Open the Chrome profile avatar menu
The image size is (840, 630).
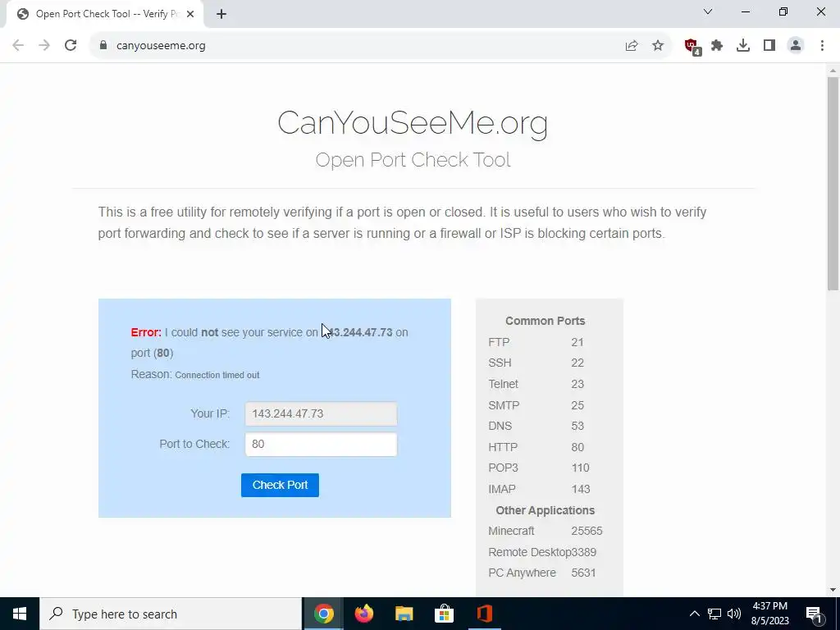(x=796, y=46)
